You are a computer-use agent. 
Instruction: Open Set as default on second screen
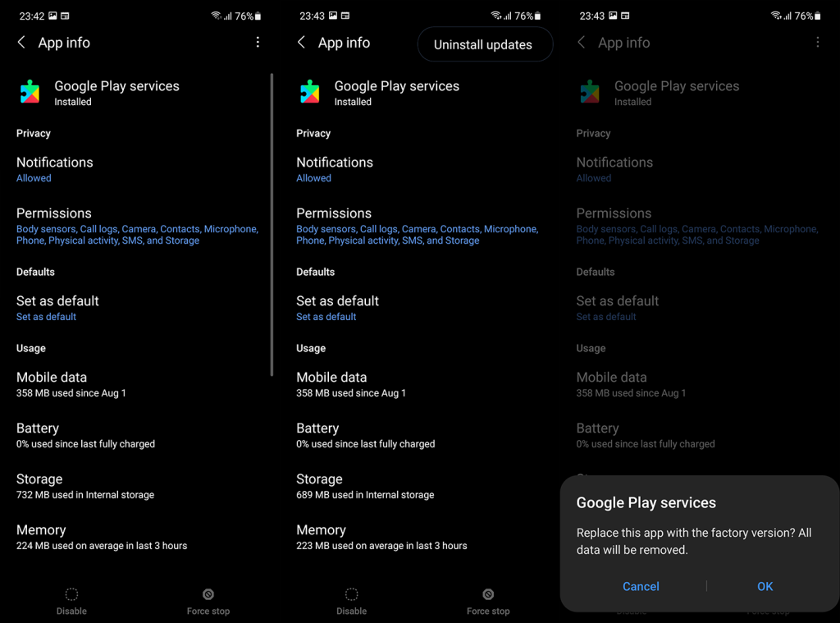(x=419, y=309)
